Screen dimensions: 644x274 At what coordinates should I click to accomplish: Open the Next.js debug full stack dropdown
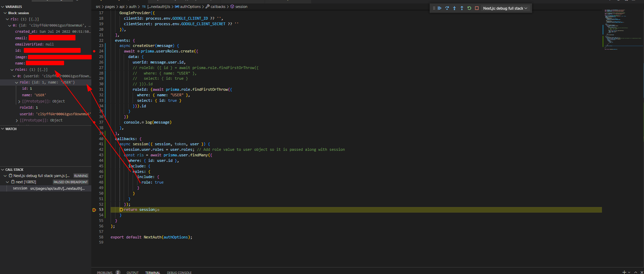(505, 8)
